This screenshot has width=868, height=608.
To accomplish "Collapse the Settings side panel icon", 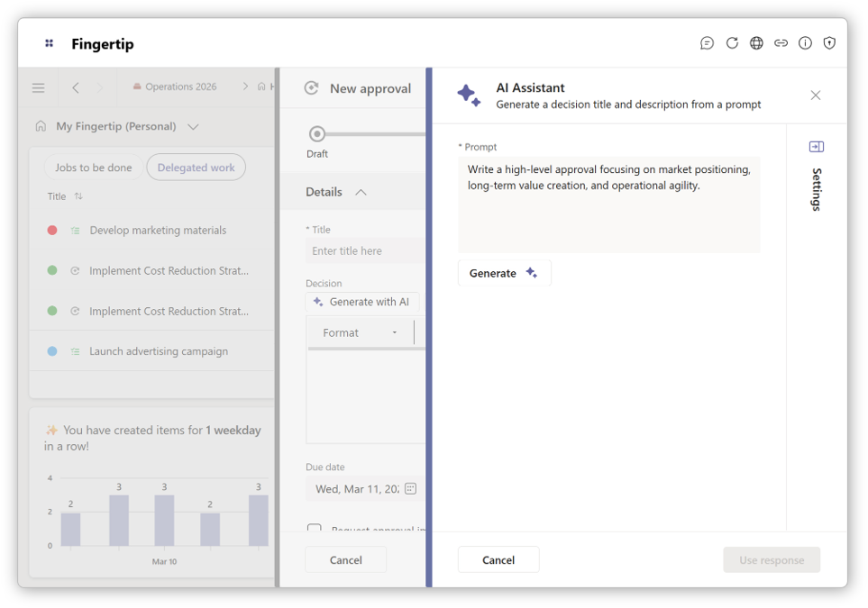I will click(816, 147).
